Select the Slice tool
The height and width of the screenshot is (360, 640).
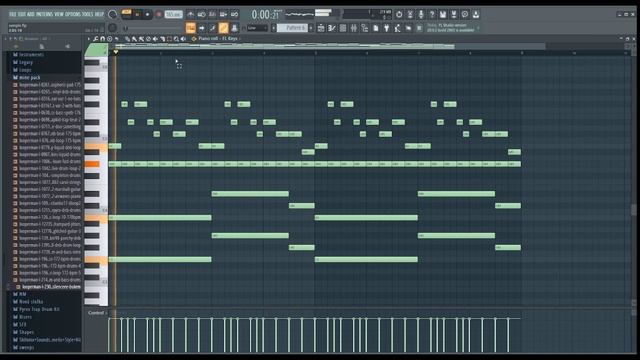pyautogui.click(x=162, y=39)
